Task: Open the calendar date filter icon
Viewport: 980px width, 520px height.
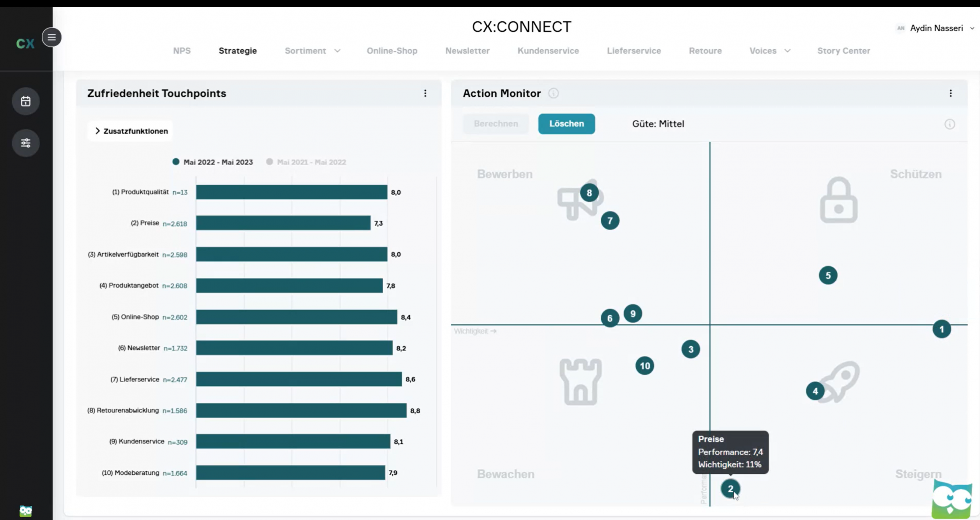Action: click(x=26, y=101)
